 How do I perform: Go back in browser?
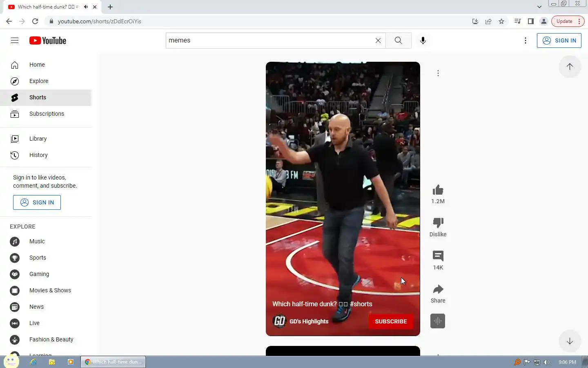coord(9,21)
